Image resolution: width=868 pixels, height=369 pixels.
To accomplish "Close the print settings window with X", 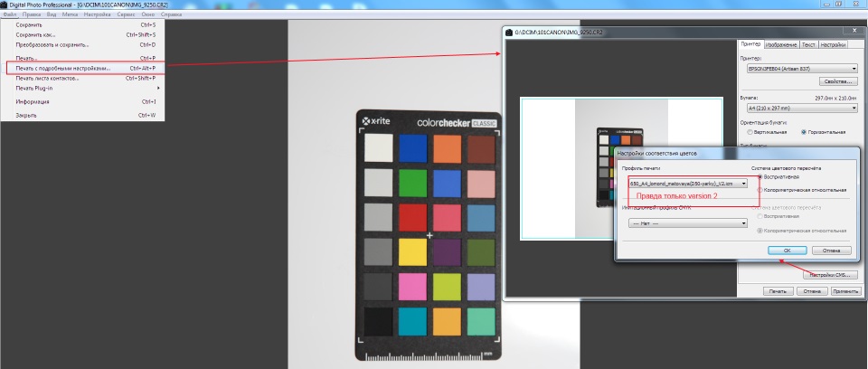I will pyautogui.click(x=854, y=32).
